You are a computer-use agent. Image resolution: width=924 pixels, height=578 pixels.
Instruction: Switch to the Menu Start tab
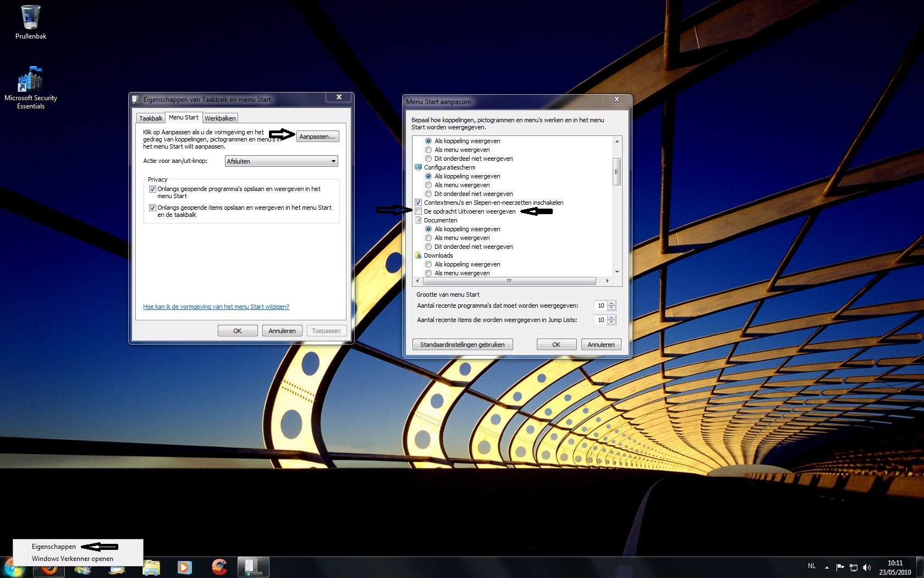[x=184, y=117]
